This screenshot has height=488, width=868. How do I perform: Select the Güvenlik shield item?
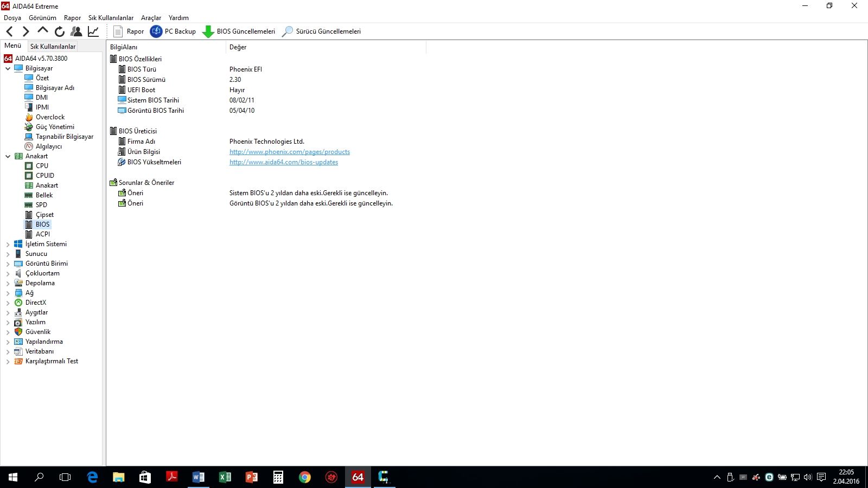(38, 332)
